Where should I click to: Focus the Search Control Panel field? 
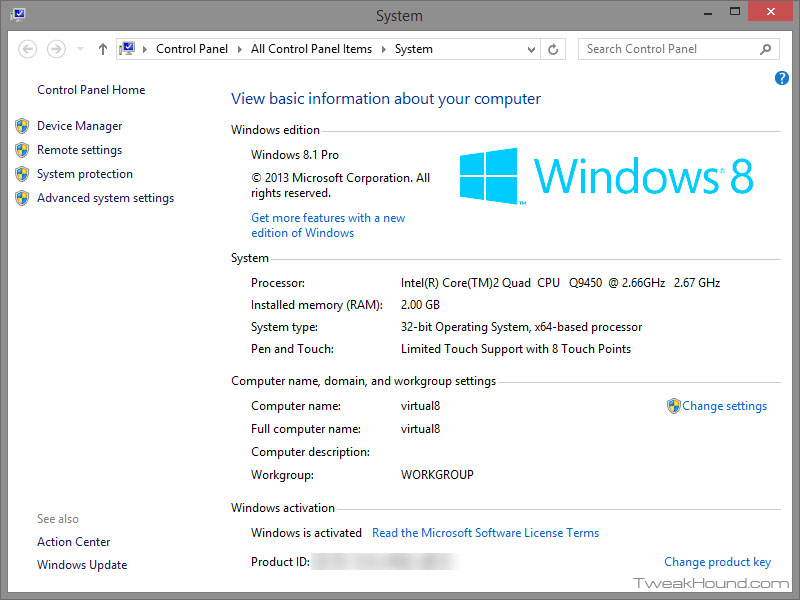click(679, 49)
